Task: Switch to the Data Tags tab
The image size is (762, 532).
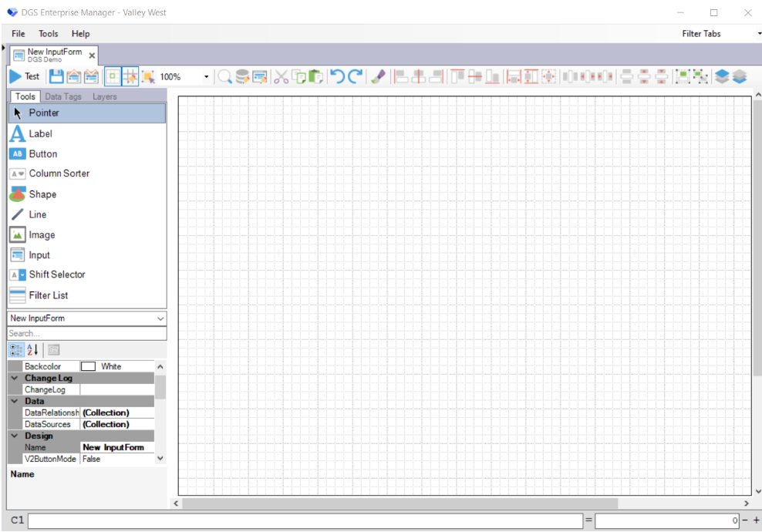Action: (x=62, y=96)
